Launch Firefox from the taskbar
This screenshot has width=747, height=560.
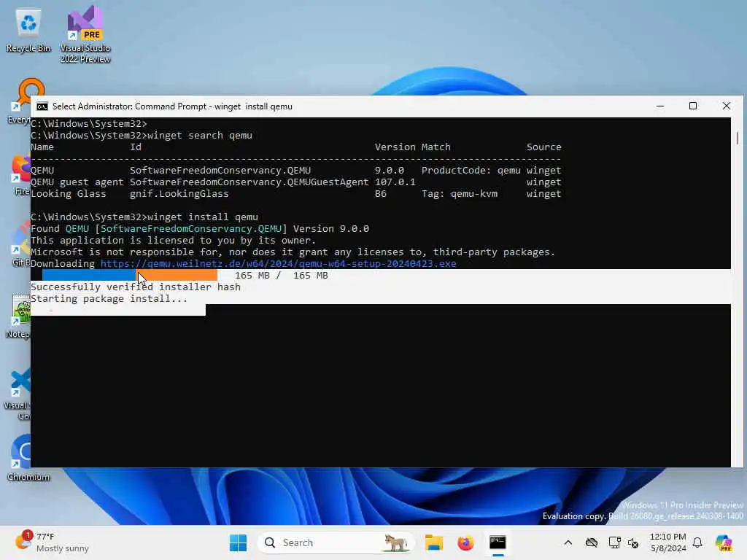pos(465,542)
